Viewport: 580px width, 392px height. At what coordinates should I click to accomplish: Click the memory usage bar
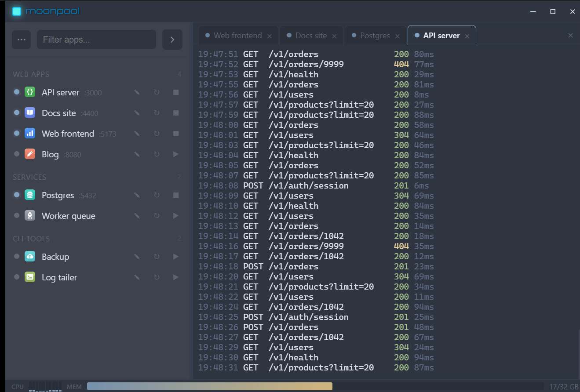point(316,386)
